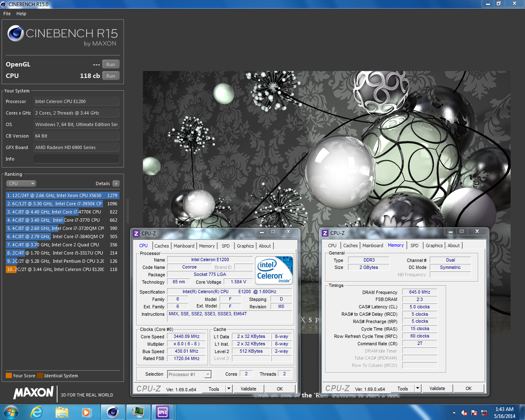Switch to Graphics tab in left CPU-Z window
The width and height of the screenshot is (525, 420).
click(245, 246)
